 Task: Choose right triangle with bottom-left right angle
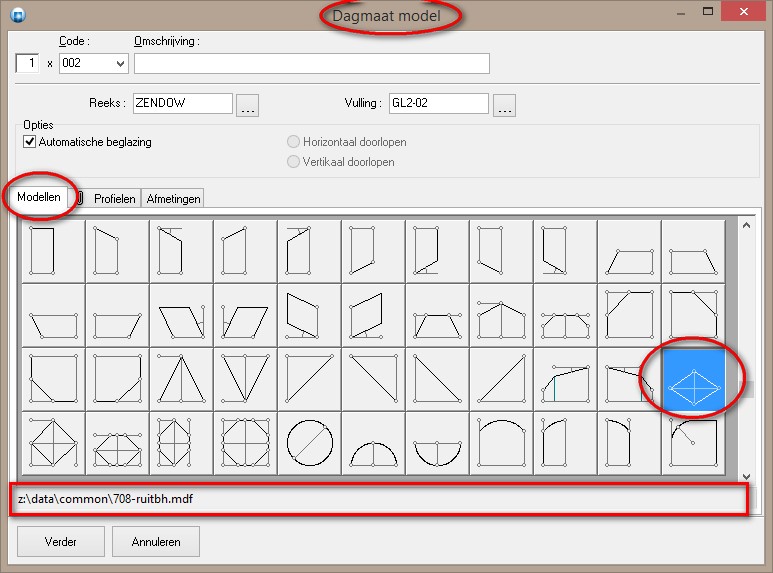pos(437,379)
